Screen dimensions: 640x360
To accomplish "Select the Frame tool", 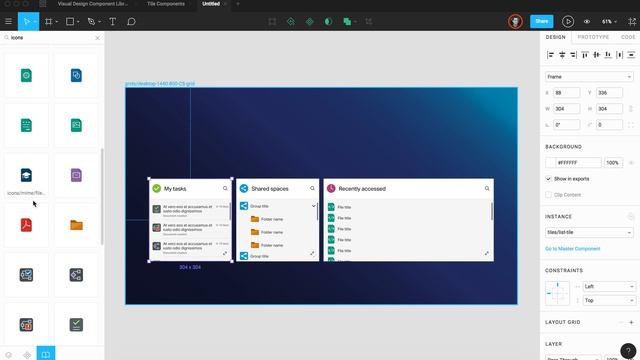I will tap(49, 22).
